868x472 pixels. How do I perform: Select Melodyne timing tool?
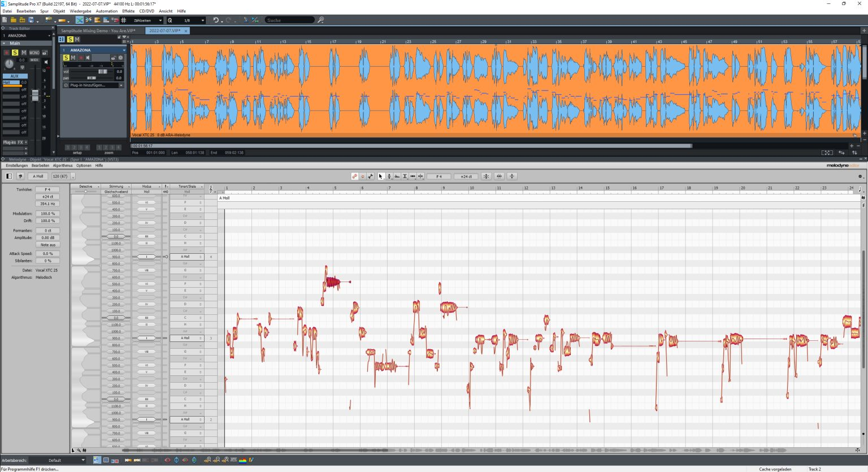[413, 176]
